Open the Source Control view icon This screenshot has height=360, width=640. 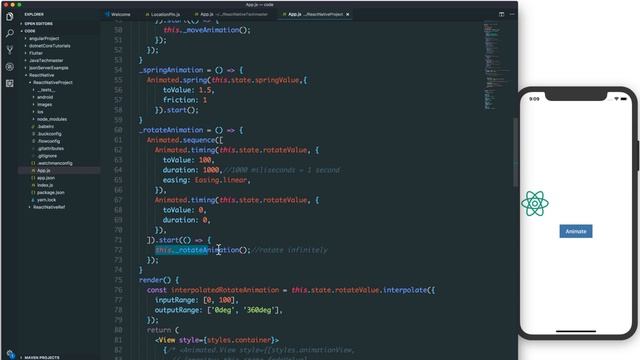coord(10,50)
